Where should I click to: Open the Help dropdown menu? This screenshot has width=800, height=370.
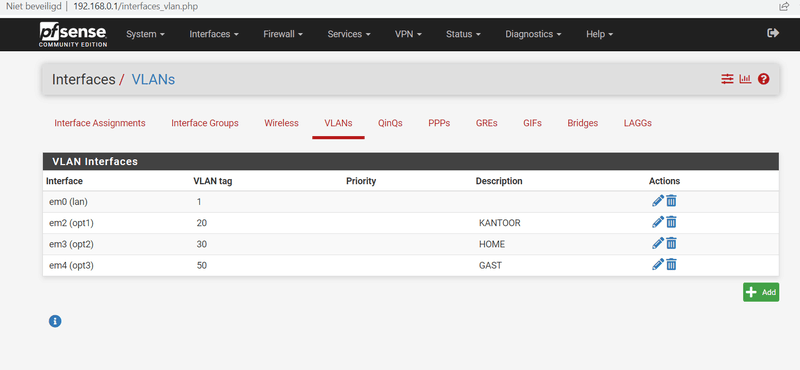(x=599, y=34)
